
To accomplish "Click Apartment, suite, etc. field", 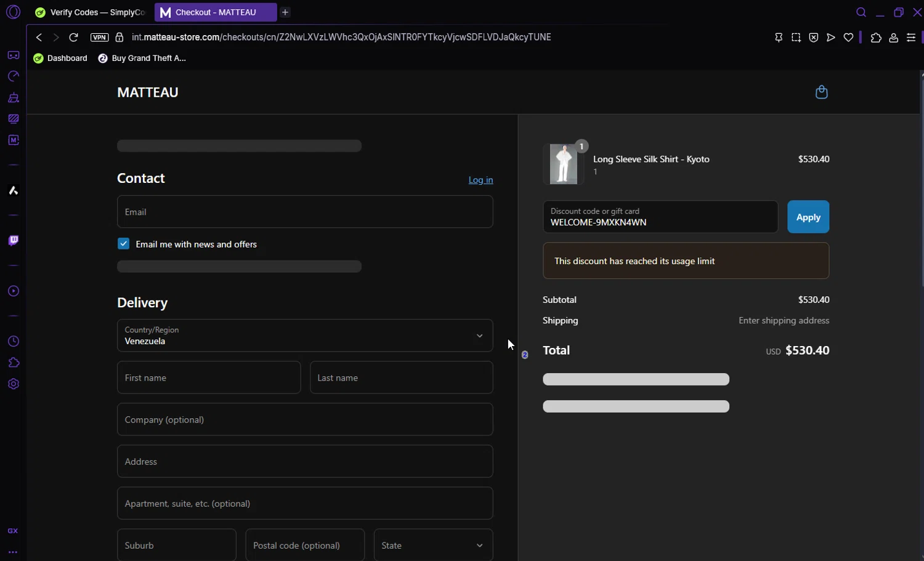I will pyautogui.click(x=305, y=503).
